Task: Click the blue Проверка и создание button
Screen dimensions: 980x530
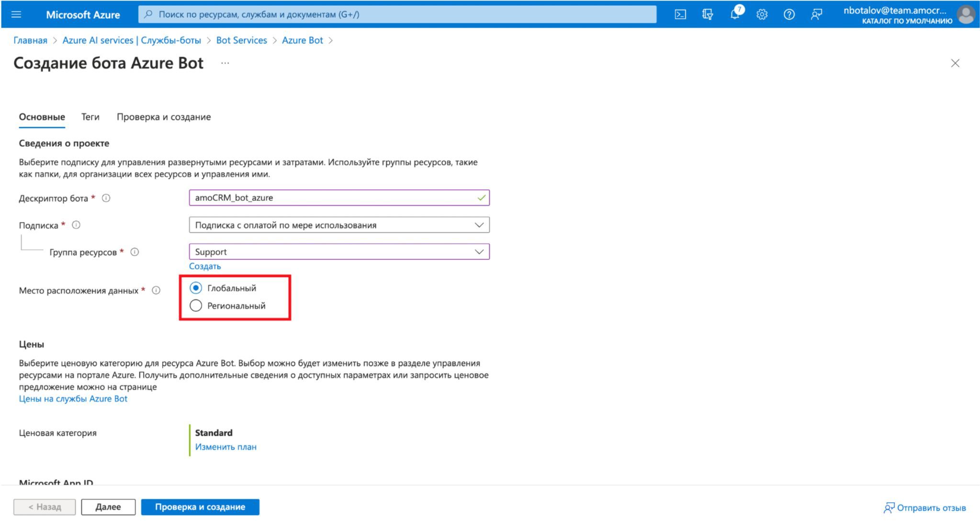Action: [x=200, y=507]
